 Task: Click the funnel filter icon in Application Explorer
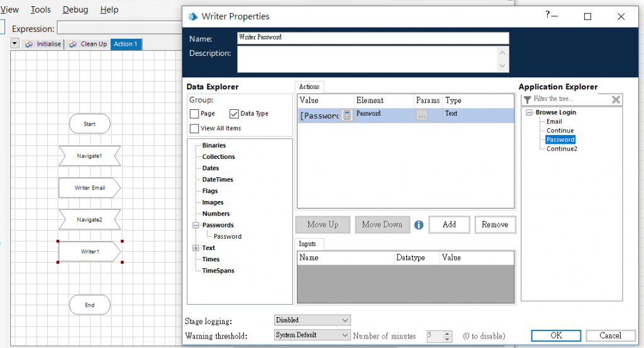click(528, 99)
